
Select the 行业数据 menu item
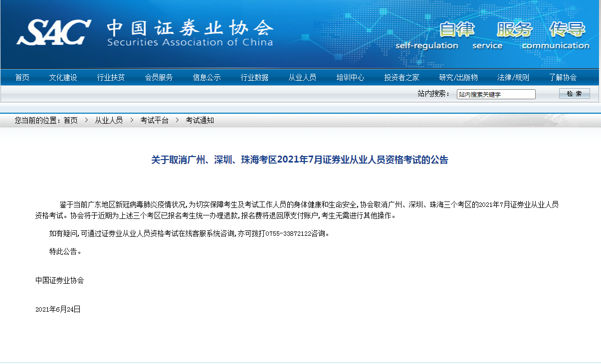(254, 77)
